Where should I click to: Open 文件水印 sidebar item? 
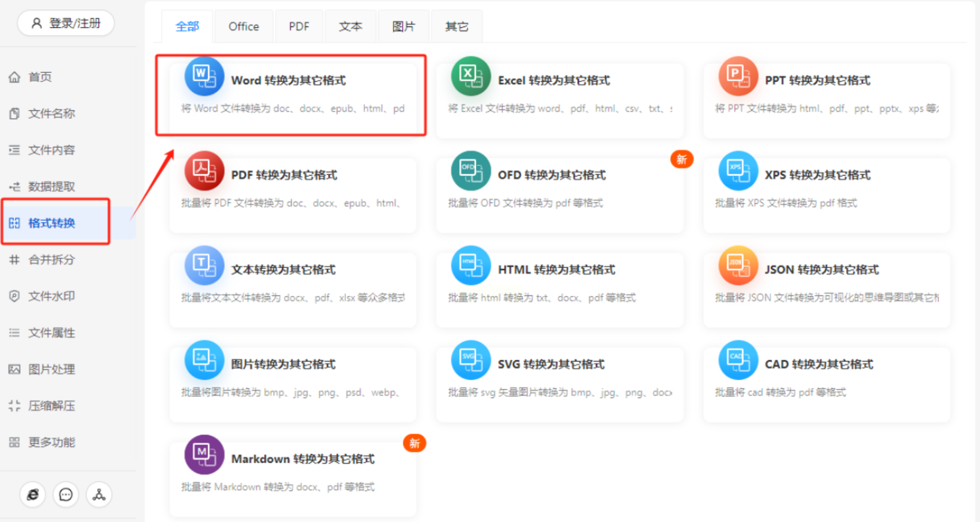pos(51,296)
